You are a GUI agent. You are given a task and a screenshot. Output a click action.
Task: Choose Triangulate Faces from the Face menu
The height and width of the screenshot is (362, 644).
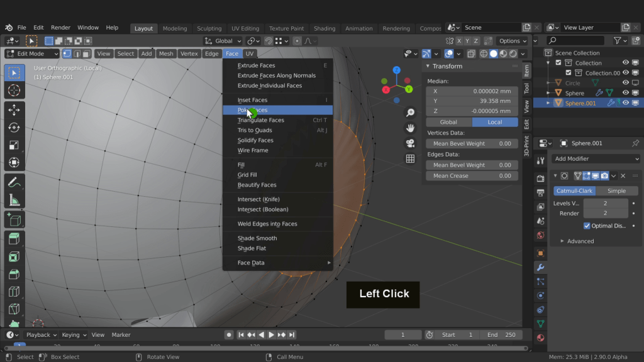(260, 120)
